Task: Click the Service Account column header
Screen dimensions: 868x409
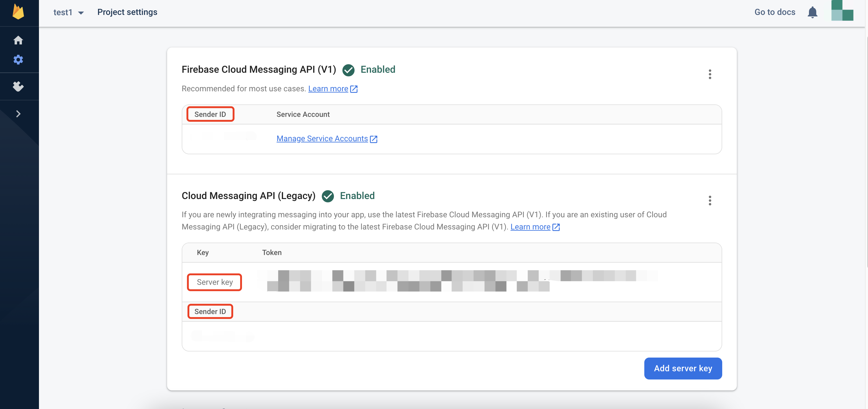Action: (303, 114)
